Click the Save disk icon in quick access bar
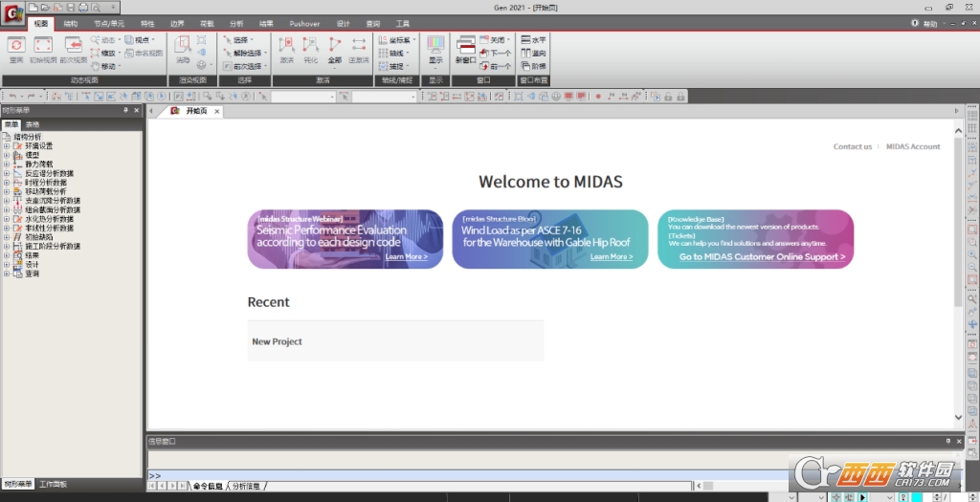Screen dimensions: 980x502 [71, 8]
